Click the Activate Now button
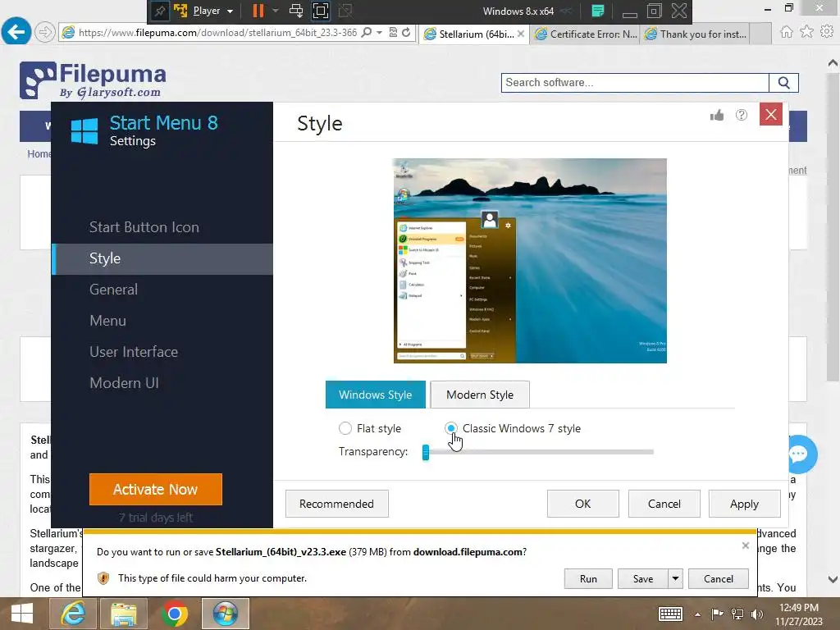This screenshot has height=630, width=840. 155,489
